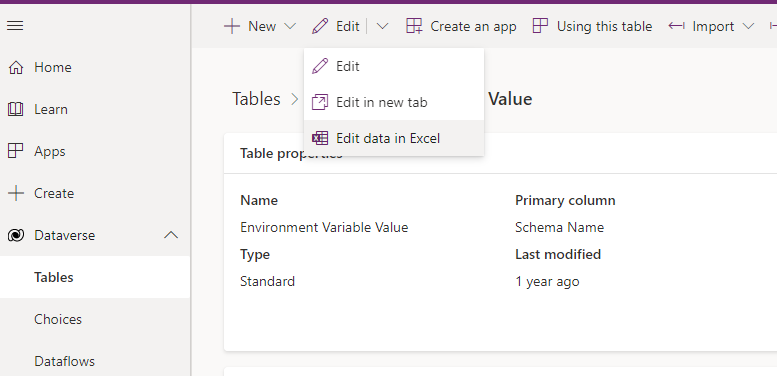Collapse the Dataverse section chevron
Image resolution: width=777 pixels, height=376 pixels.
coord(171,235)
